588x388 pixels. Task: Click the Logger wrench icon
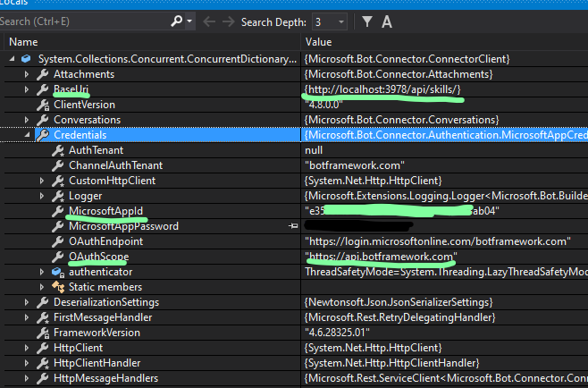tap(58, 196)
